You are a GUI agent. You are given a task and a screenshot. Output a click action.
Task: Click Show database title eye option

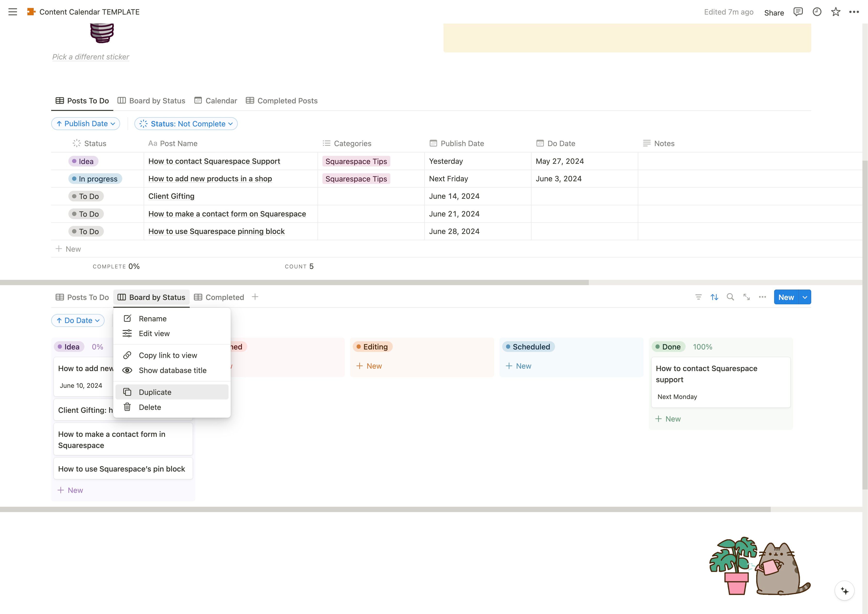click(x=172, y=370)
